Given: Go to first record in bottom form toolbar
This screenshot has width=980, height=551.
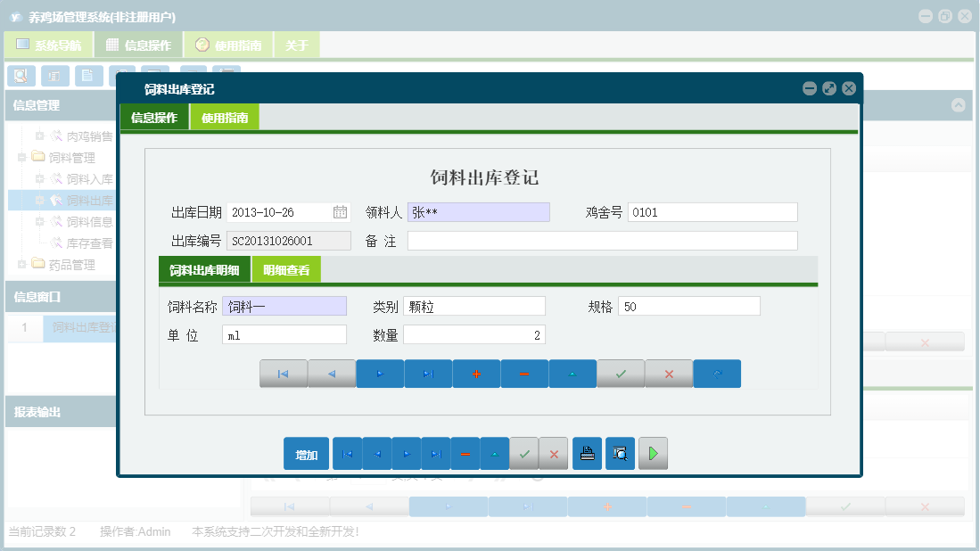Looking at the screenshot, I should (348, 454).
